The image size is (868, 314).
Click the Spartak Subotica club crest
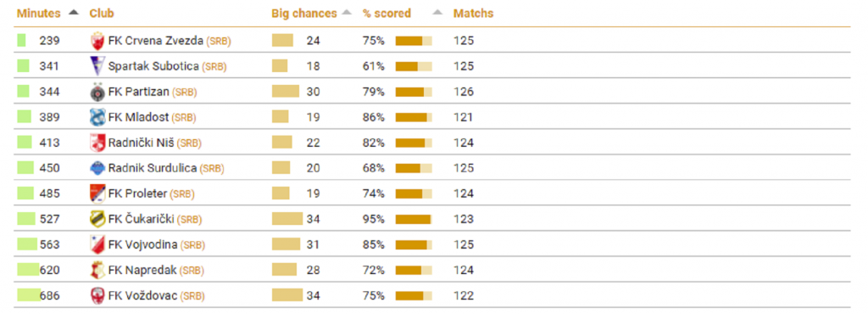(97, 66)
